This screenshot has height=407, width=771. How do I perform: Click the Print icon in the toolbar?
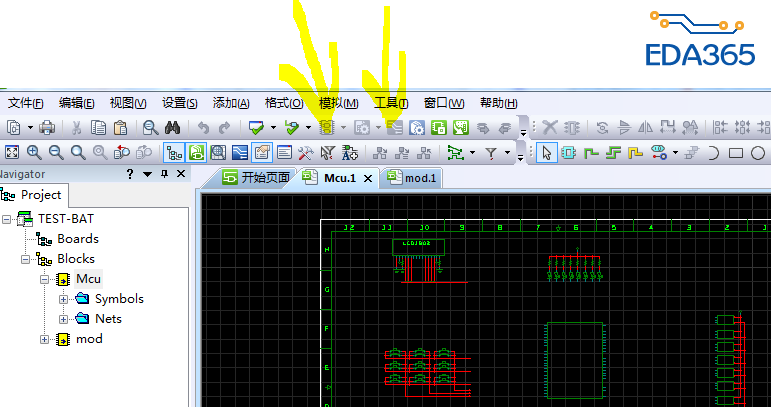[x=47, y=128]
